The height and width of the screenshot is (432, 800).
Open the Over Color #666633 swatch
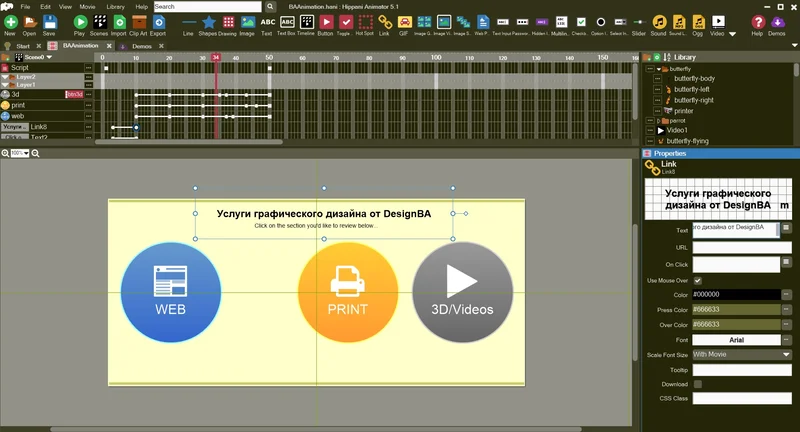pyautogui.click(x=736, y=324)
